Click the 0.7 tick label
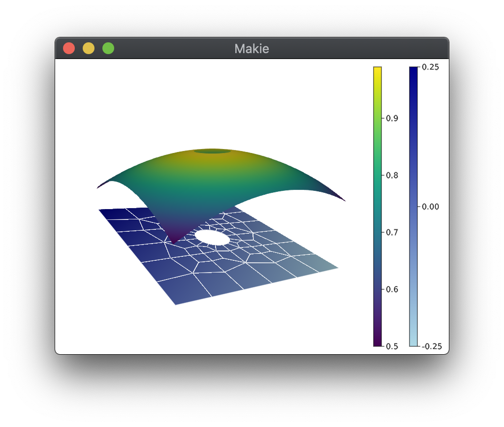This screenshot has width=504, height=427. point(392,232)
